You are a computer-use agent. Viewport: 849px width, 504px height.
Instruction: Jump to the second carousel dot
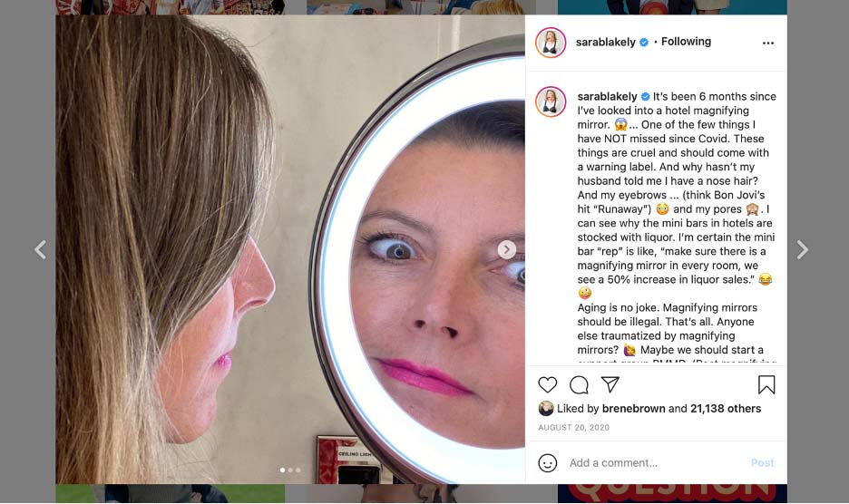click(290, 470)
